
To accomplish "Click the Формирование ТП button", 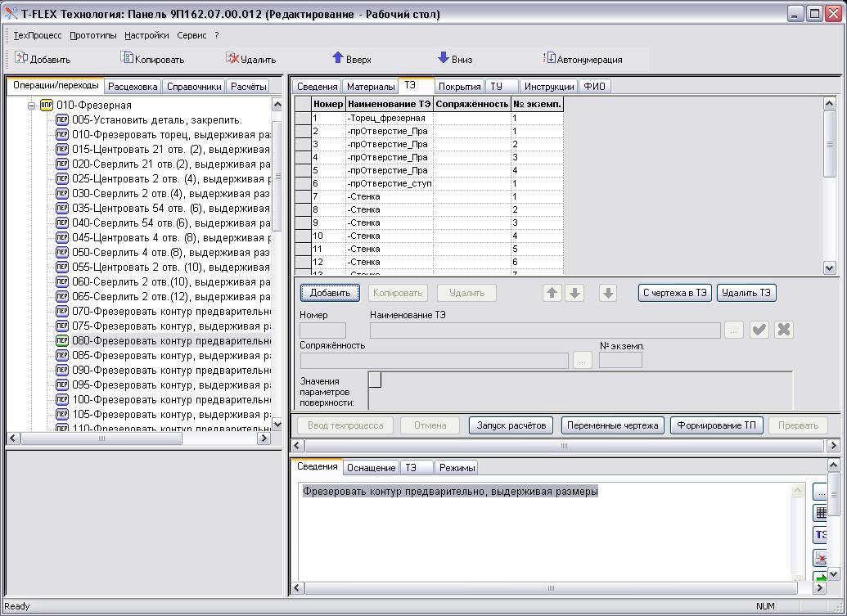I will click(x=717, y=425).
